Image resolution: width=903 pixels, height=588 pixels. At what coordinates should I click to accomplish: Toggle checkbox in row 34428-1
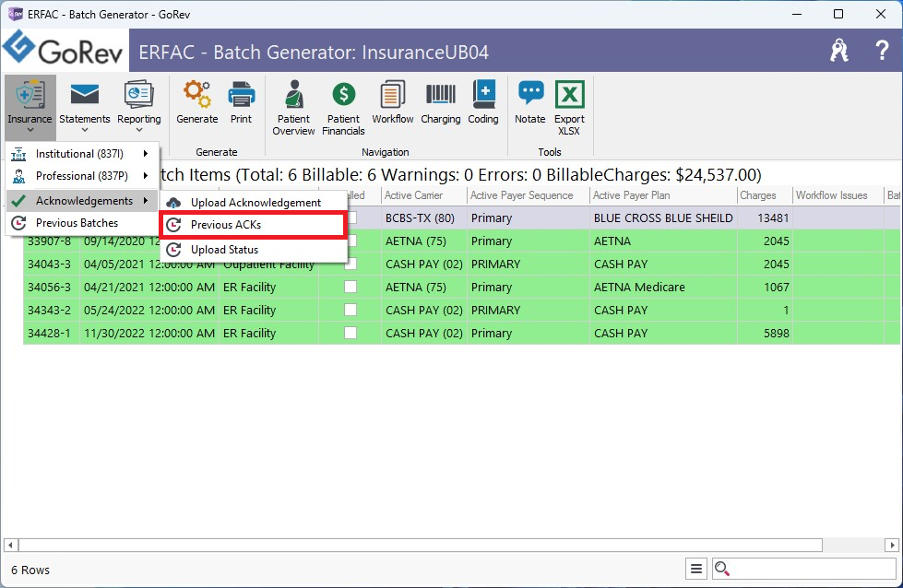351,333
